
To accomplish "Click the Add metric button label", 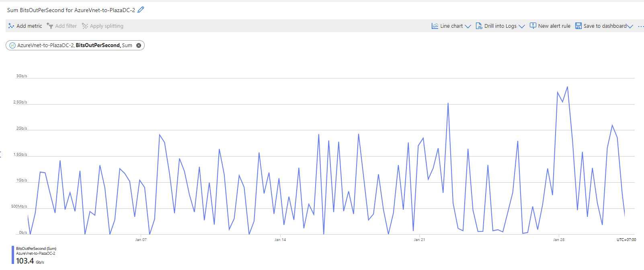I will point(29,26).
